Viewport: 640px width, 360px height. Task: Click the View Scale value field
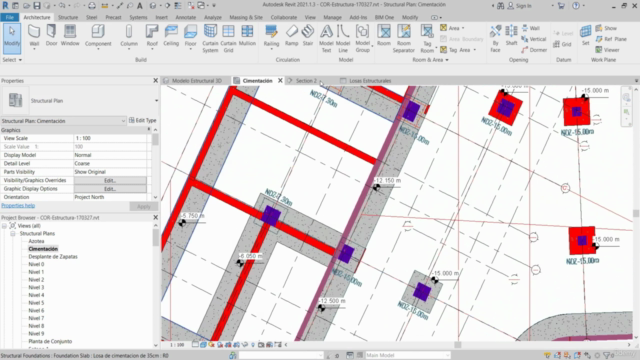110,138
